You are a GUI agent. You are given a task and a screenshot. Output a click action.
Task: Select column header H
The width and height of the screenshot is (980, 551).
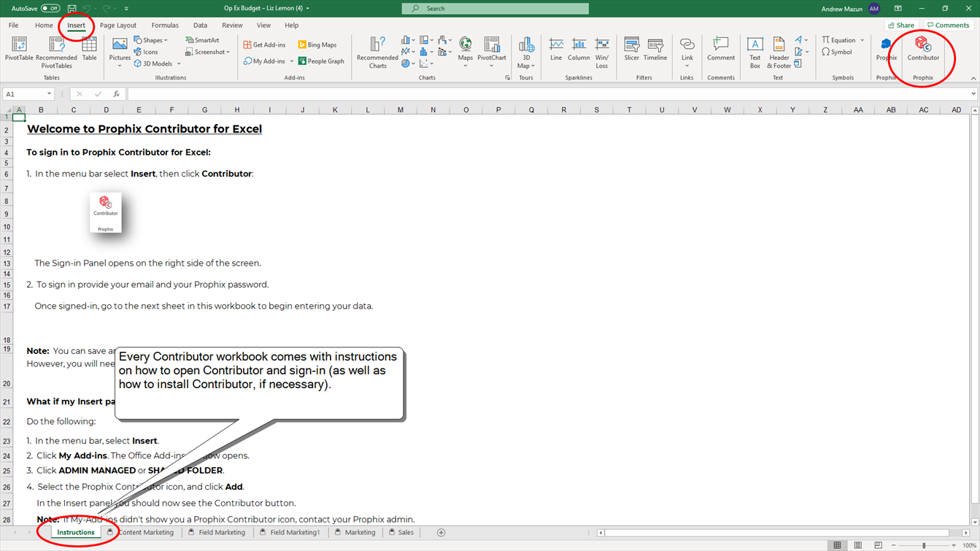click(237, 110)
